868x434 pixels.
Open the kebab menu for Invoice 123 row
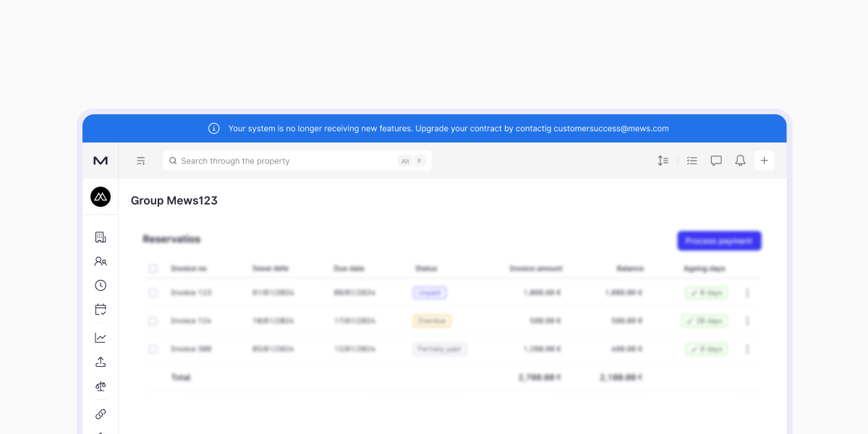748,293
